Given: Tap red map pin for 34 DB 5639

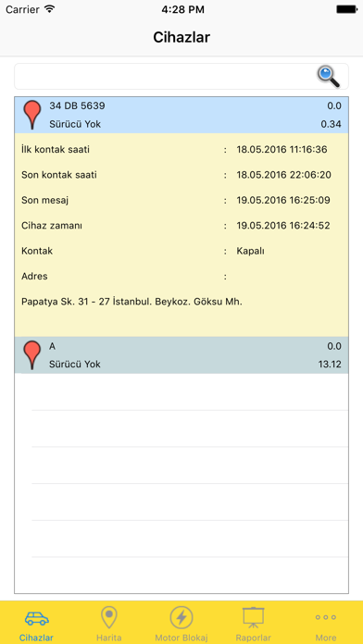Looking at the screenshot, I should coord(32,115).
